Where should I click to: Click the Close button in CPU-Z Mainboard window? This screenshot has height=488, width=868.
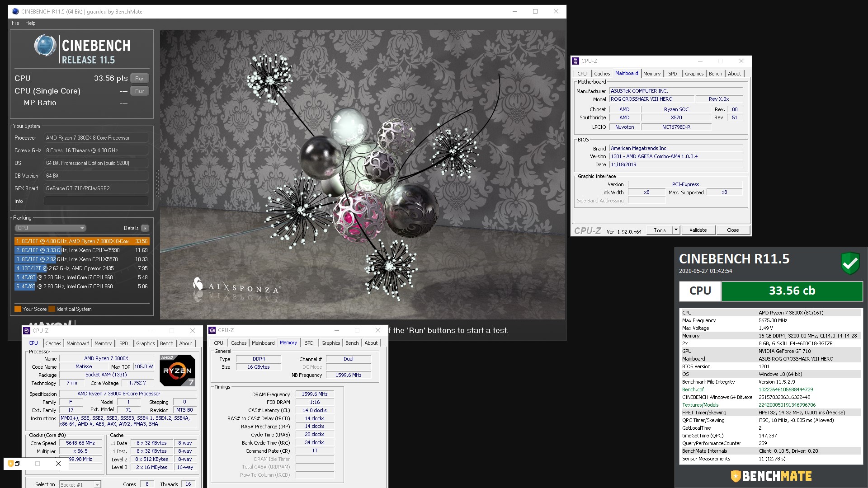[732, 230]
